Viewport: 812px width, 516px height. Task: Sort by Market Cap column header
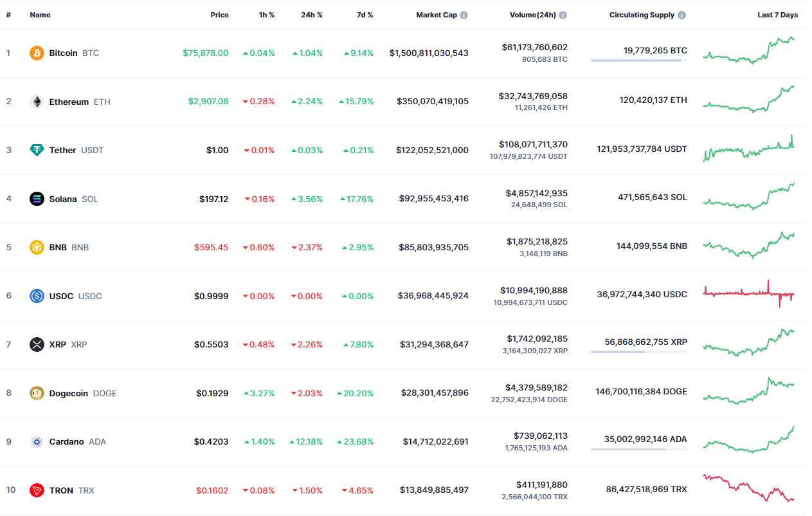(x=437, y=15)
